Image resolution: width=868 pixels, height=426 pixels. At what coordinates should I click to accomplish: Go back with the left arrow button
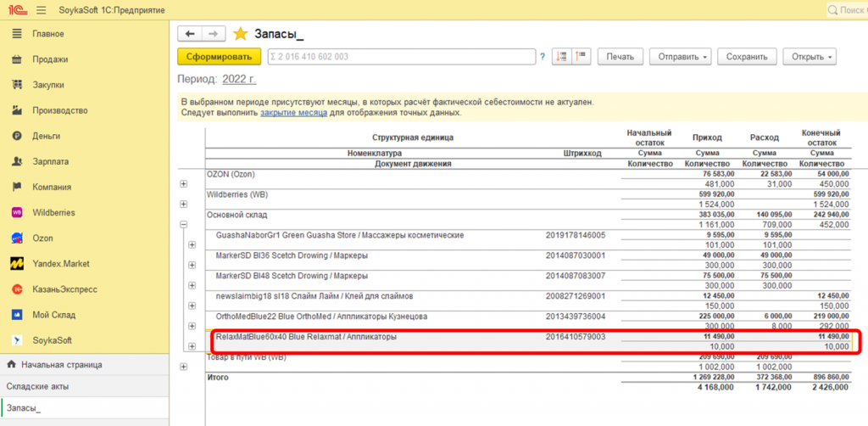coord(190,34)
